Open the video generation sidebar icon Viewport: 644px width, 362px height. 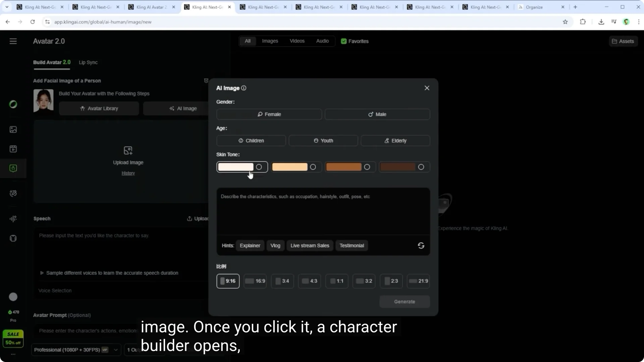pos(13,149)
